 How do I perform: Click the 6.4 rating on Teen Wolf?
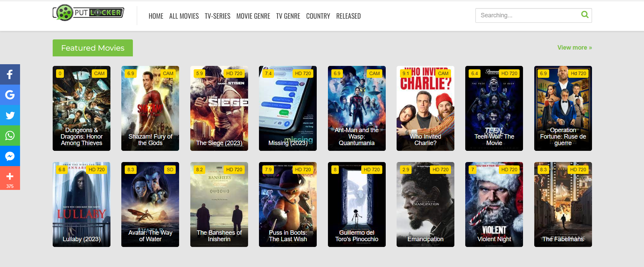point(474,73)
